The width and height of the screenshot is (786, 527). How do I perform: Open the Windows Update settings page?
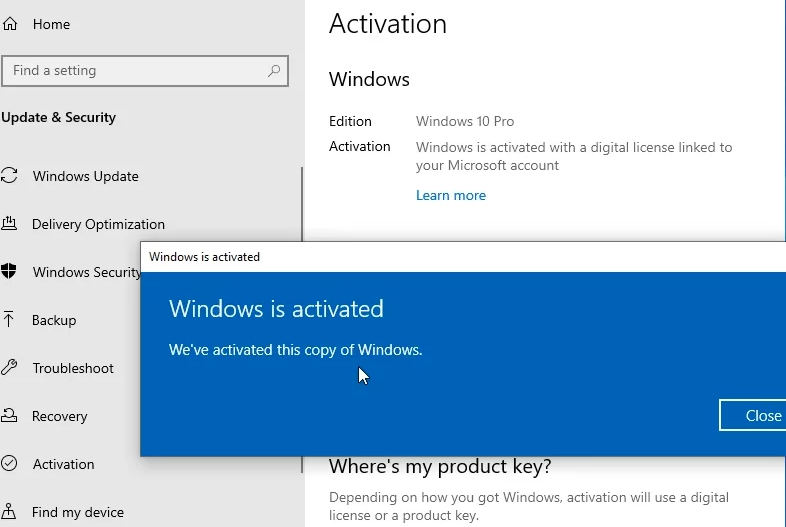[x=86, y=176]
